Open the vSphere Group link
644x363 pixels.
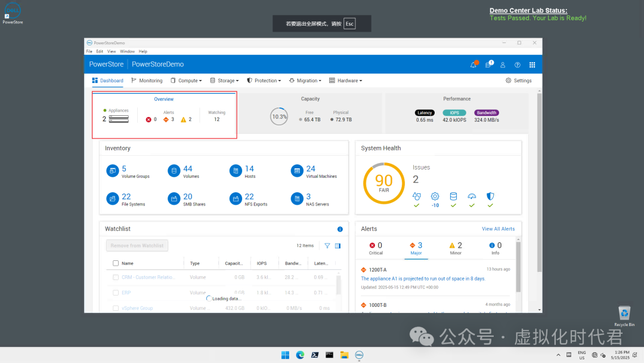click(137, 308)
